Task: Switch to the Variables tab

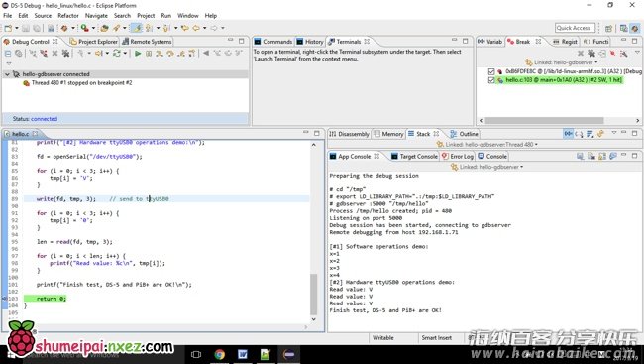Action: pyautogui.click(x=490, y=42)
